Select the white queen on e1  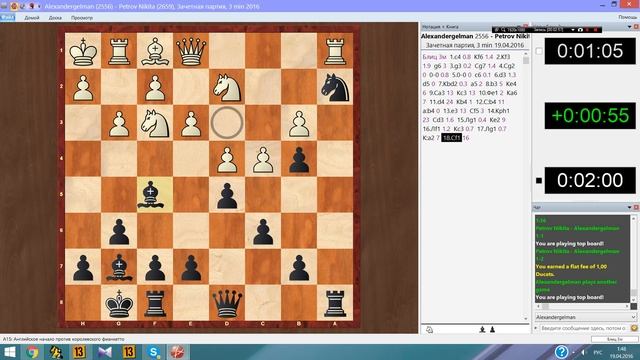[x=191, y=51]
